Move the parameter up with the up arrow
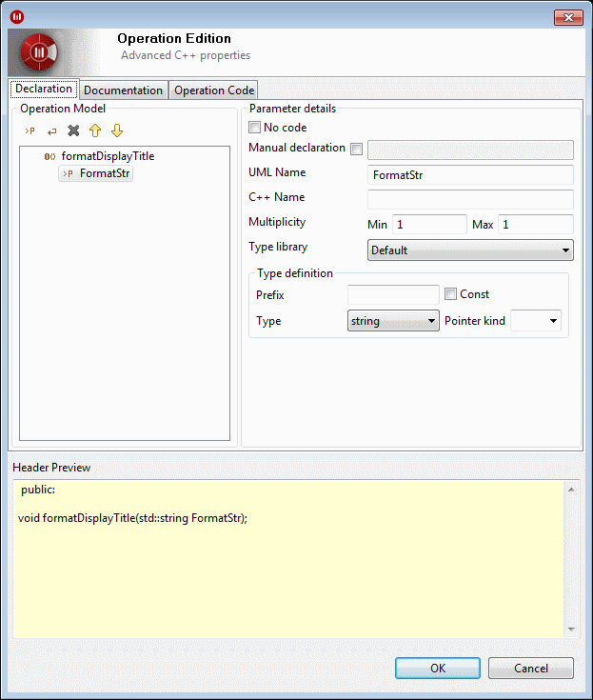The width and height of the screenshot is (593, 700). point(95,130)
